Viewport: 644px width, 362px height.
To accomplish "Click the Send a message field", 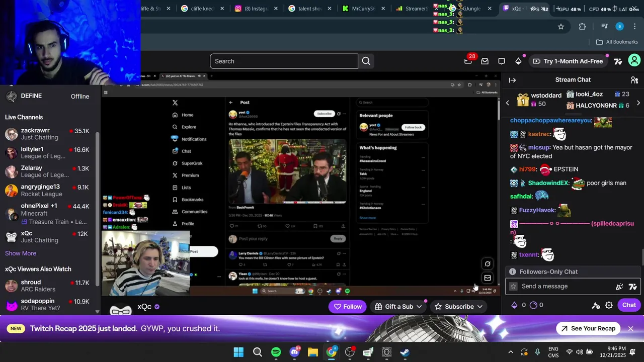I will [566, 286].
